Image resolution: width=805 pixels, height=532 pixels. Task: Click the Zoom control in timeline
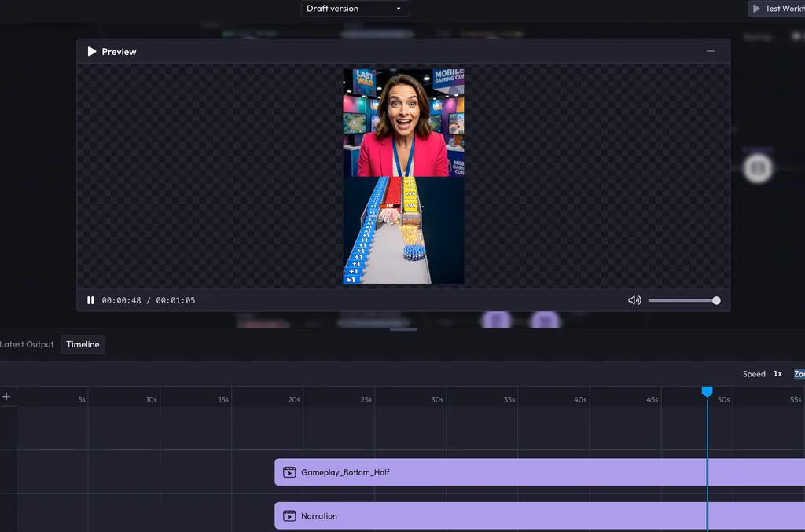799,374
